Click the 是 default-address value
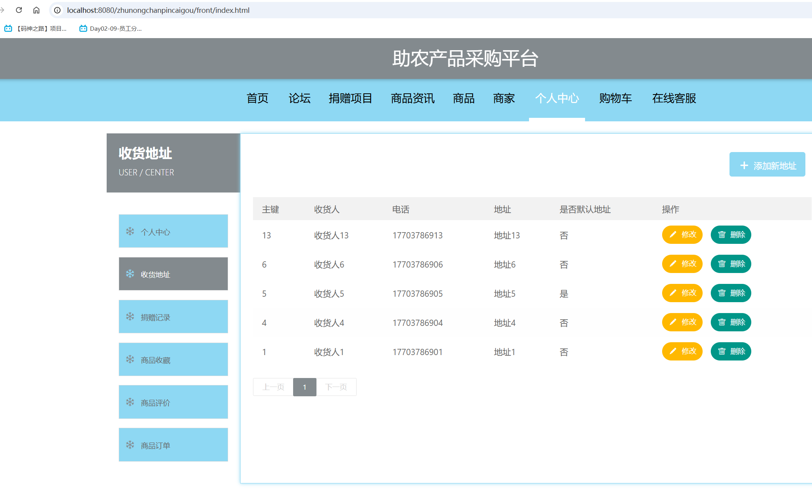Image resolution: width=812 pixels, height=504 pixels. (x=564, y=294)
